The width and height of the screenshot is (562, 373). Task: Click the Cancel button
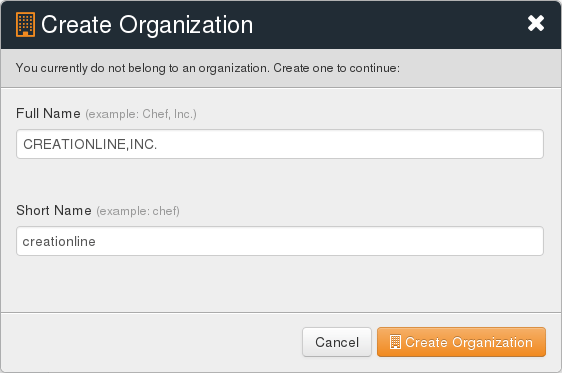tap(337, 342)
